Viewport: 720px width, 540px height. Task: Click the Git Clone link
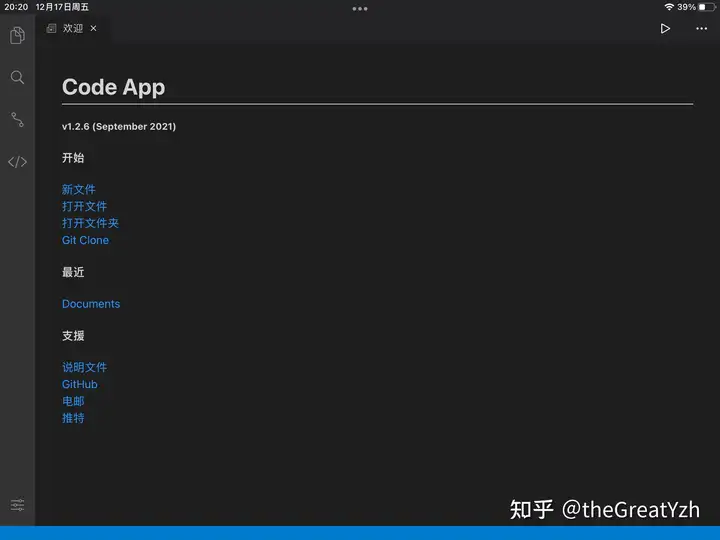coord(85,240)
